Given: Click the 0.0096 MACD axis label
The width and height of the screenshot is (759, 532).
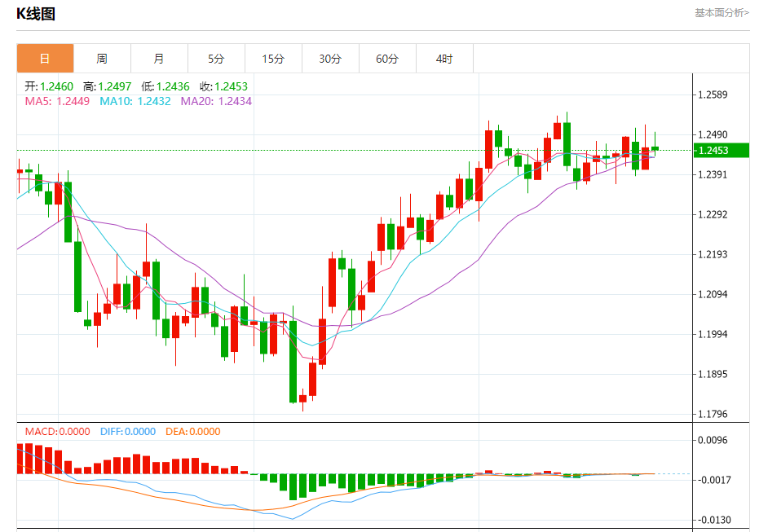Looking at the screenshot, I should click(713, 440).
